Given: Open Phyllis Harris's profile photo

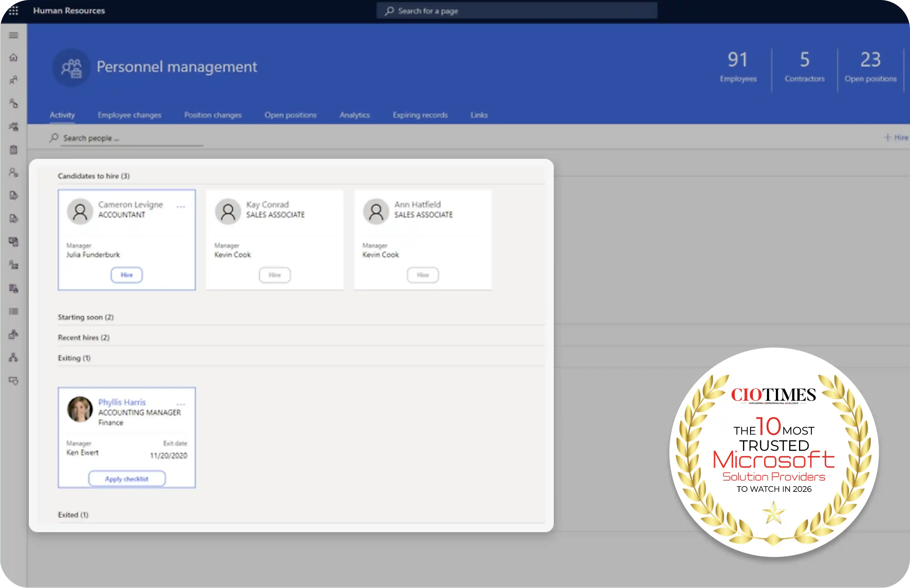Looking at the screenshot, I should pyautogui.click(x=80, y=409).
